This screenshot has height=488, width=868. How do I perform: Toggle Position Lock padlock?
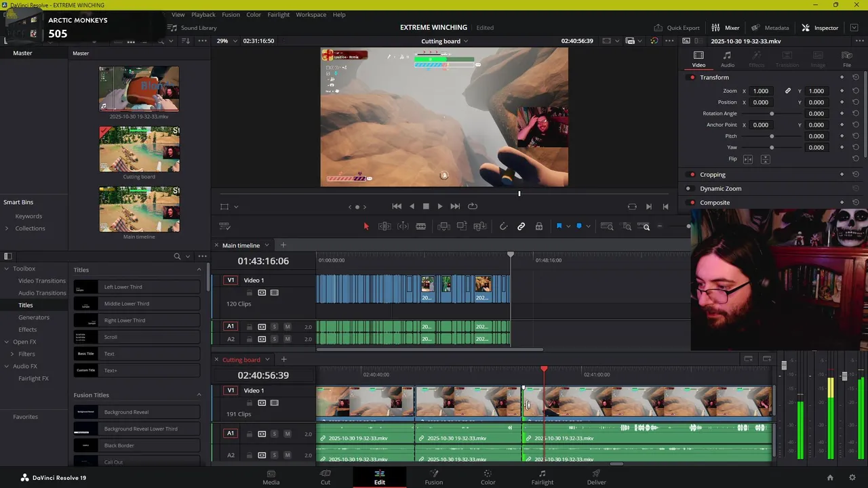click(x=539, y=226)
